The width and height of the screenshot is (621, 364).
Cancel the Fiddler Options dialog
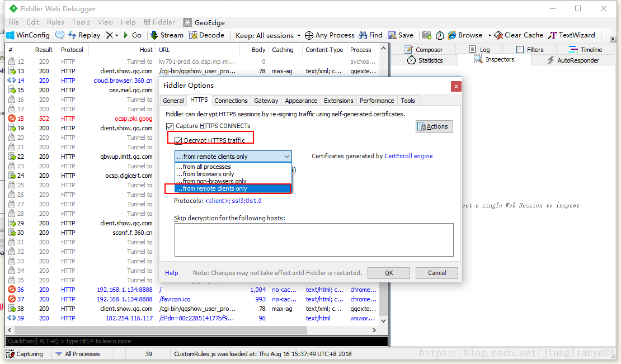[x=437, y=273]
